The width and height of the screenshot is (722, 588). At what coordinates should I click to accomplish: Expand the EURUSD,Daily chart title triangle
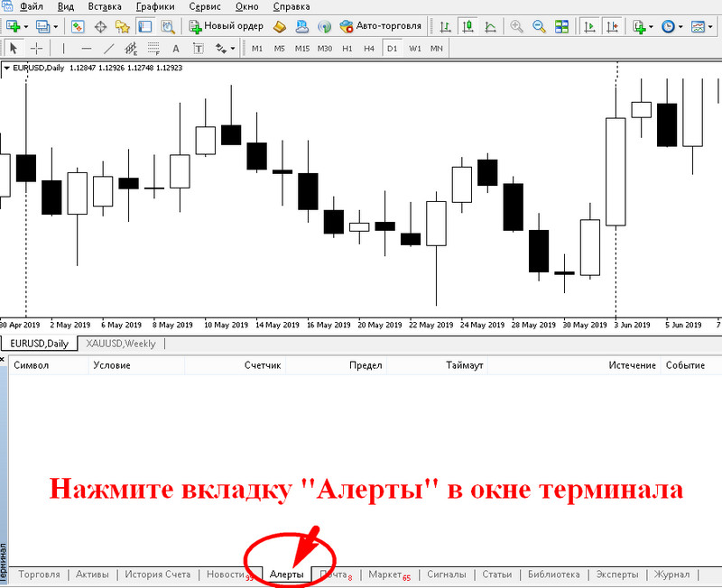[x=7, y=68]
